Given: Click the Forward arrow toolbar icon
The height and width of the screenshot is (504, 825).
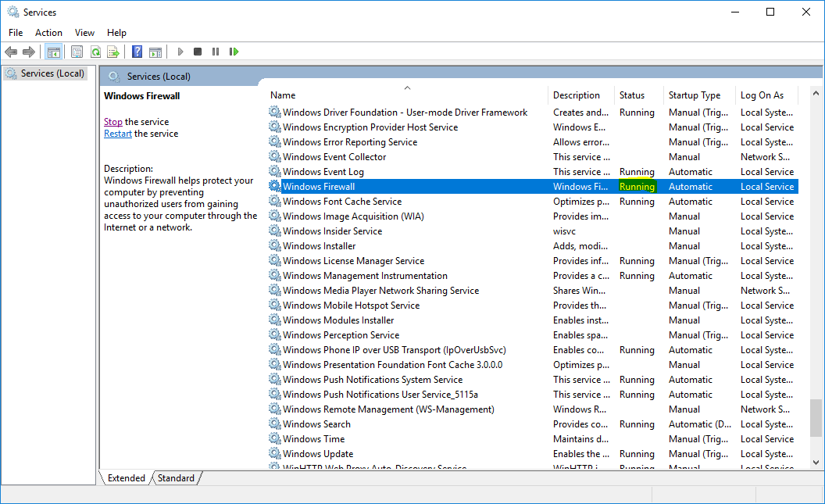Looking at the screenshot, I should click(29, 52).
